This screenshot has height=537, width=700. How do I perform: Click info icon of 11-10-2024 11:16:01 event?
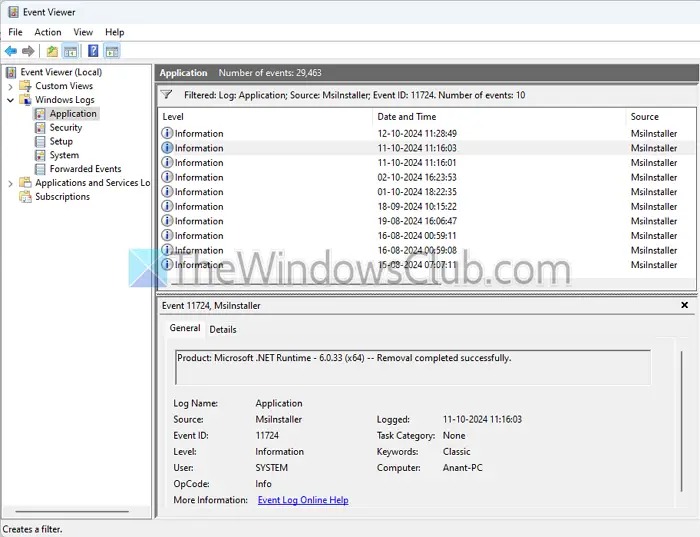pyautogui.click(x=167, y=162)
